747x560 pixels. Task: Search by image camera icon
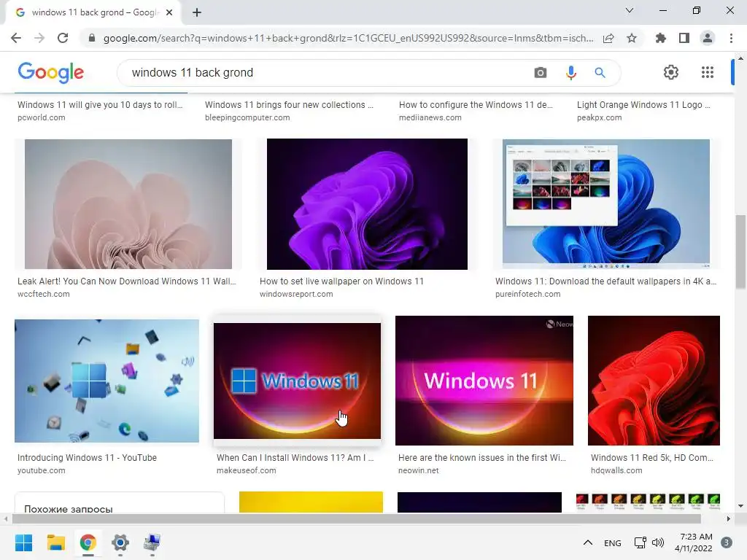(541, 72)
